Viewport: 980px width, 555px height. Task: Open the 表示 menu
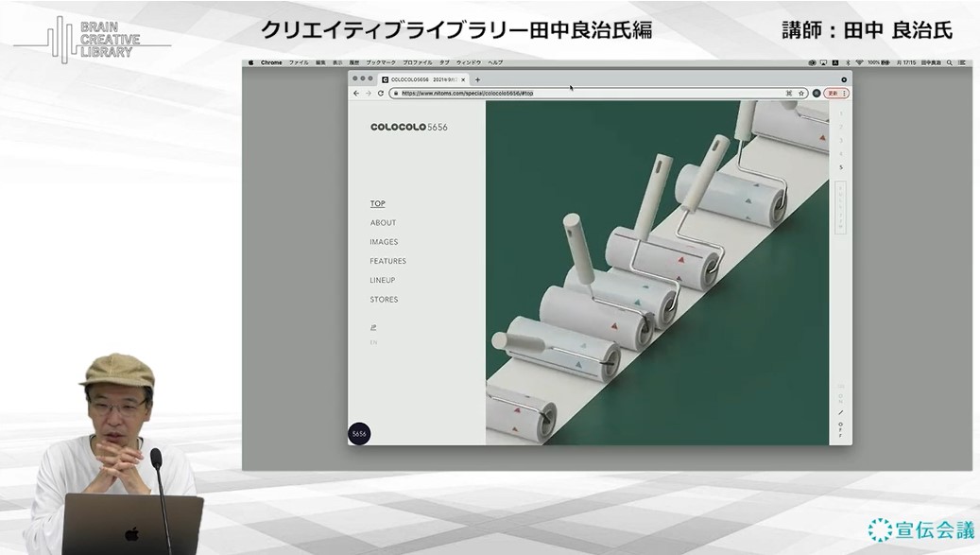pos(337,62)
